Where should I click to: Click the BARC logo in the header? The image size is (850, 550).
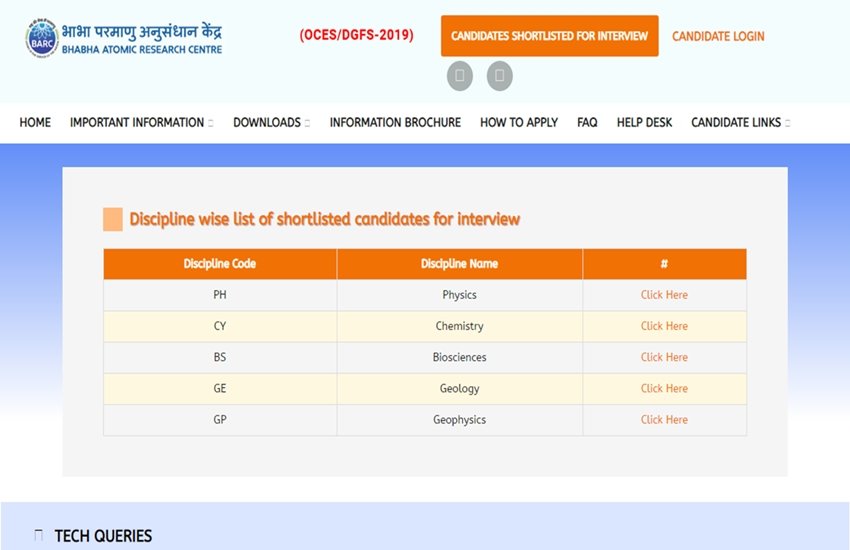click(x=41, y=38)
